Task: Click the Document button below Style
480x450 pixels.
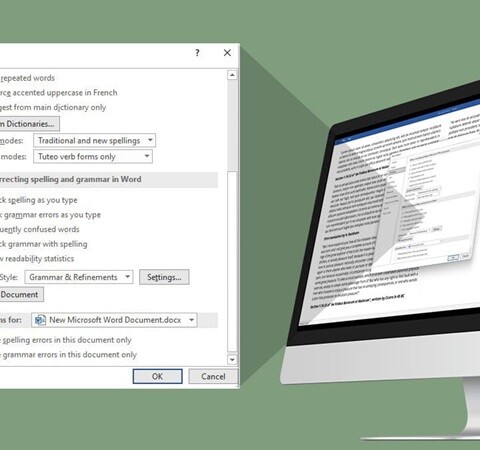Action: [21, 295]
